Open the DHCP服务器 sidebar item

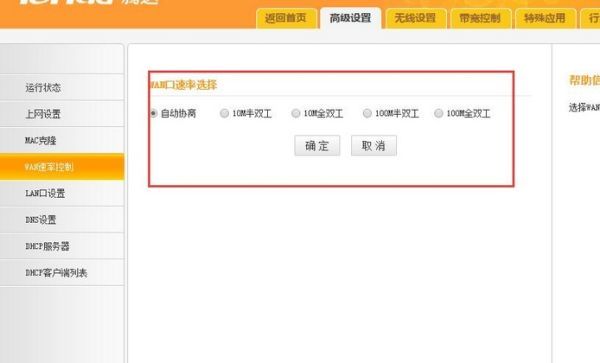(62, 246)
